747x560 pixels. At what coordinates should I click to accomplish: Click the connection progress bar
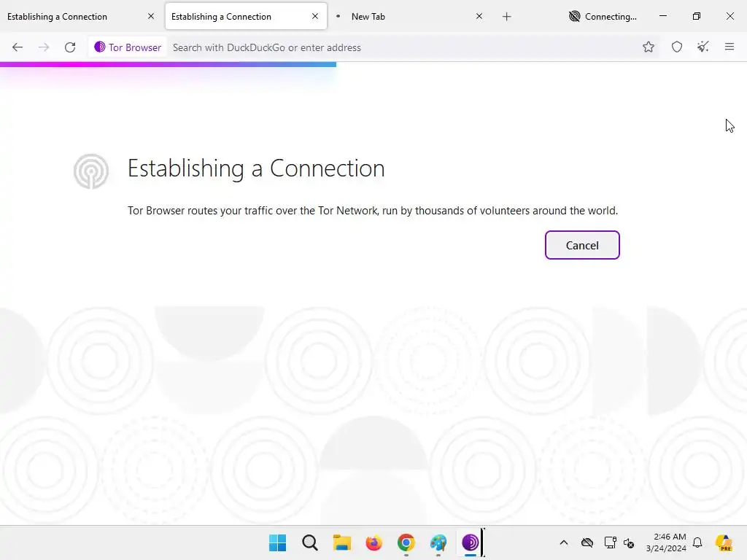point(169,64)
